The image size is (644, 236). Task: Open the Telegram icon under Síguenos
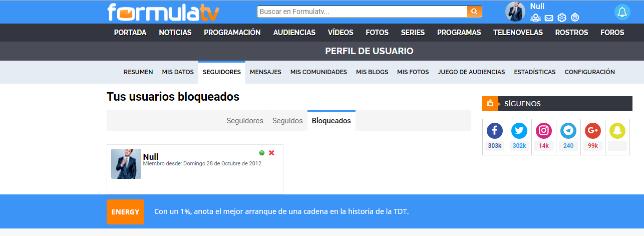pyautogui.click(x=568, y=131)
